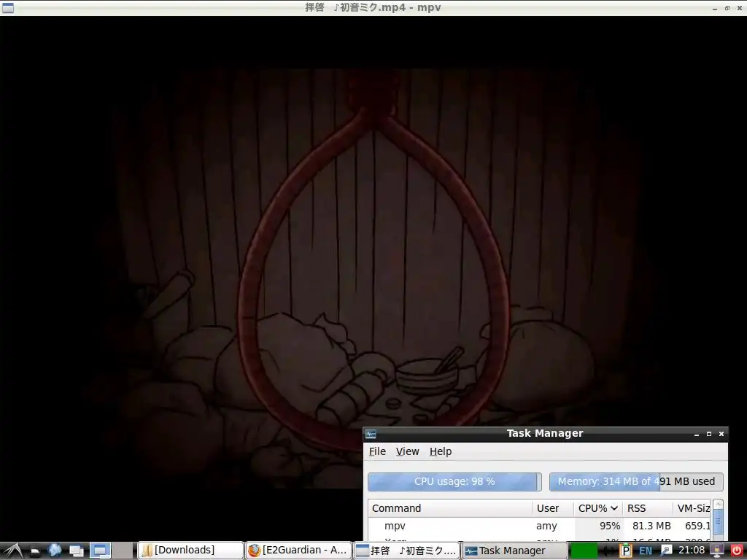Image resolution: width=747 pixels, height=560 pixels.
Task: Minimize the mpv player window
Action: click(715, 8)
